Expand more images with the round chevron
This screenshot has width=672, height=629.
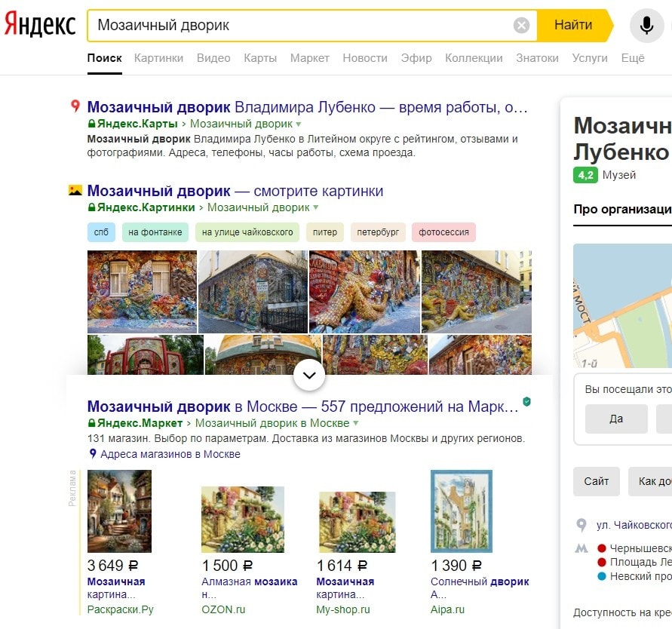click(x=309, y=375)
